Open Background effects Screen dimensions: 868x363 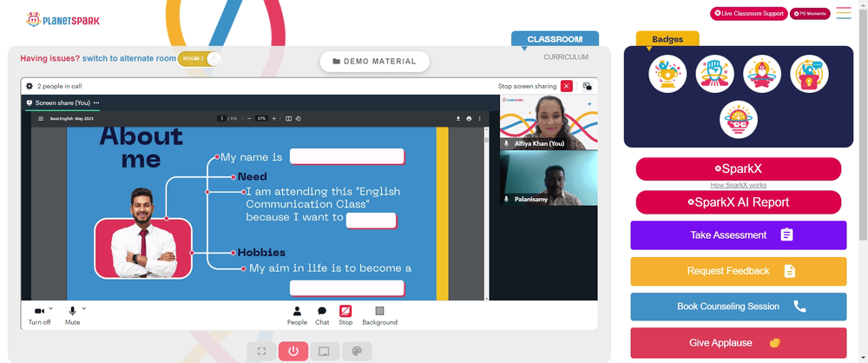[x=380, y=315]
